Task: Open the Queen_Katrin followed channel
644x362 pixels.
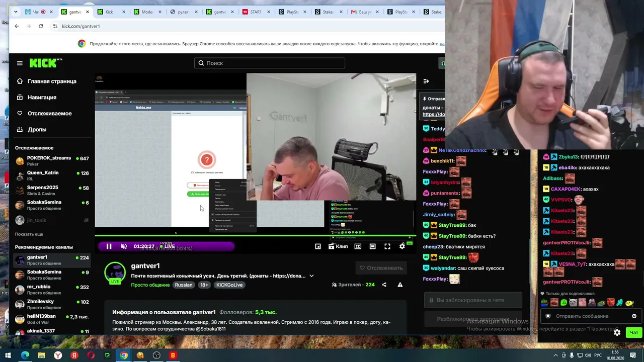Action: [x=52, y=175]
